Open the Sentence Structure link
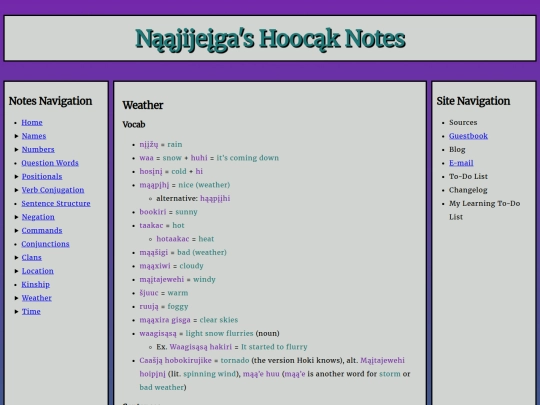Image resolution: width=540 pixels, height=405 pixels. pyautogui.click(x=56, y=203)
